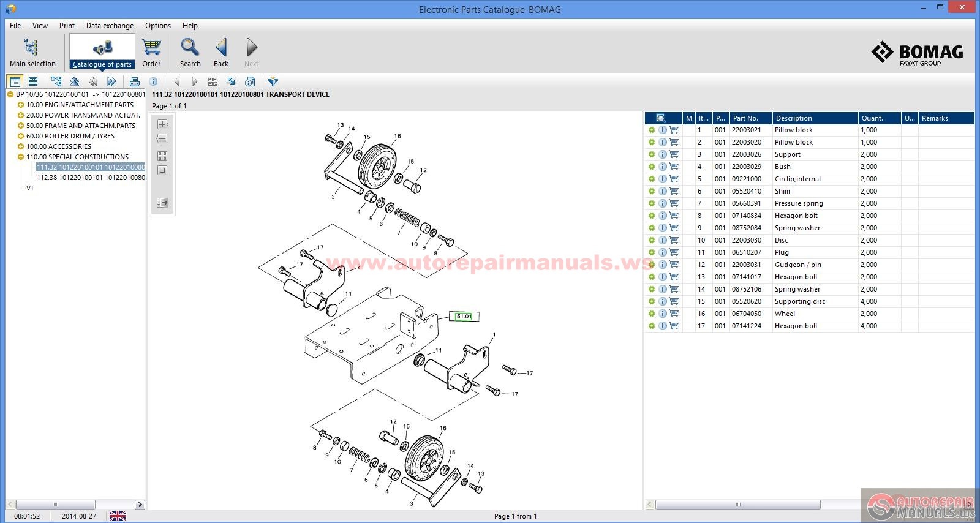Open the Main selection tool
The width and height of the screenshot is (980, 523).
32,52
